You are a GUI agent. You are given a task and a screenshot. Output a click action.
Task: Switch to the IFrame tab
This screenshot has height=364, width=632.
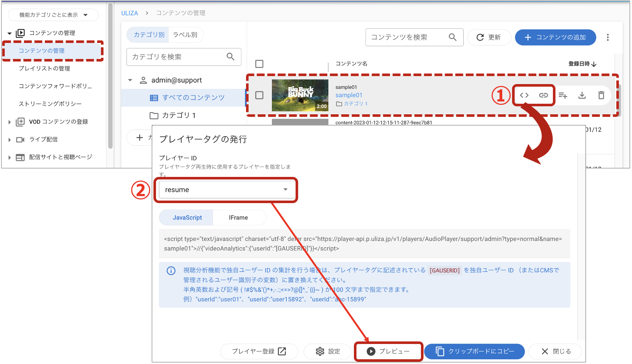pyautogui.click(x=239, y=217)
